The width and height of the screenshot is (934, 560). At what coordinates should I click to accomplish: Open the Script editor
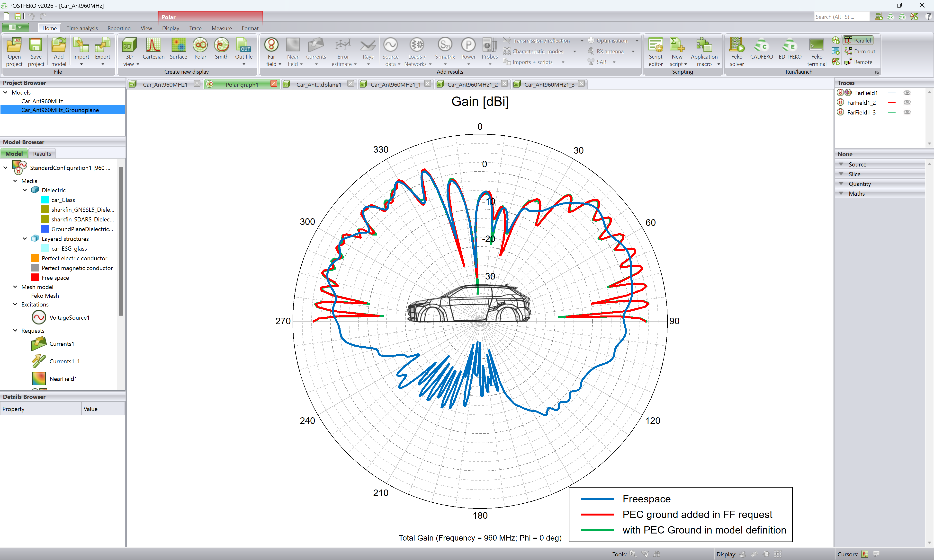[x=656, y=52]
